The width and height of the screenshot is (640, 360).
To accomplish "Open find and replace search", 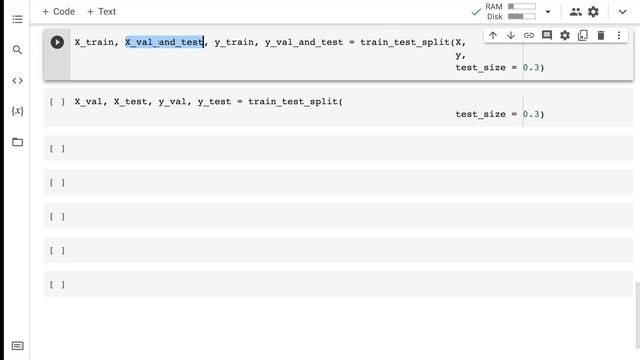I will pyautogui.click(x=17, y=50).
